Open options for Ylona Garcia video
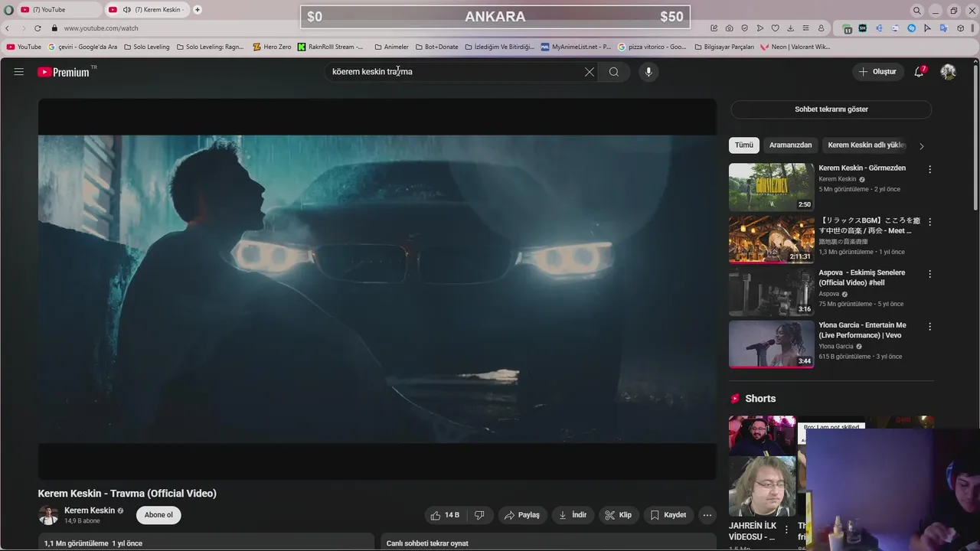Screen dimensions: 980x551 pos(930,327)
